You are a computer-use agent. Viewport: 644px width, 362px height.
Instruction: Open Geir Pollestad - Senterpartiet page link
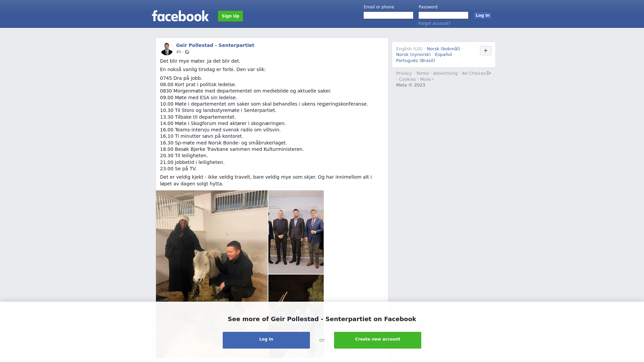click(215, 45)
